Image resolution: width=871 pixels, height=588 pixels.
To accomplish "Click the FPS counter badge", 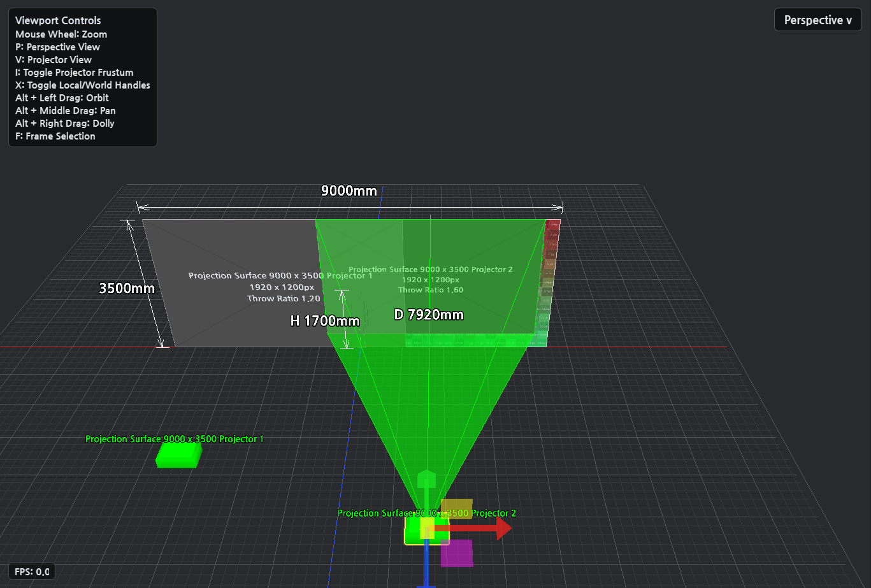I will 31,571.
